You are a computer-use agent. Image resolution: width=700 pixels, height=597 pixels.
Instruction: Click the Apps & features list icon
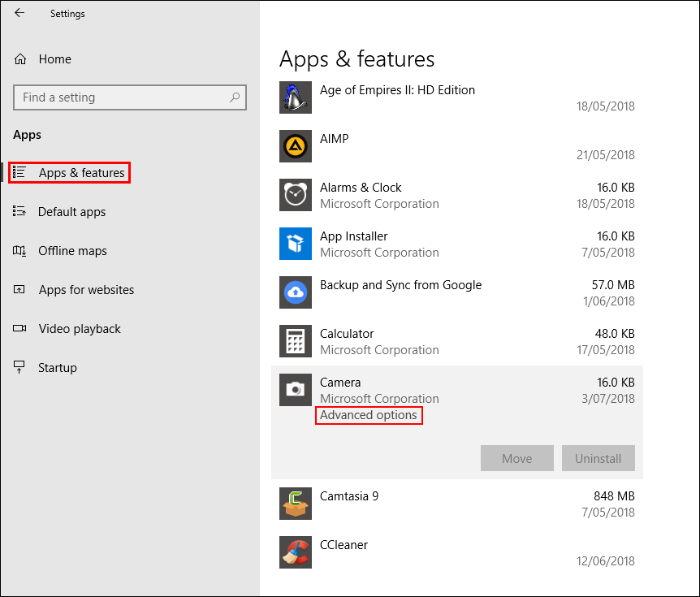click(x=19, y=172)
